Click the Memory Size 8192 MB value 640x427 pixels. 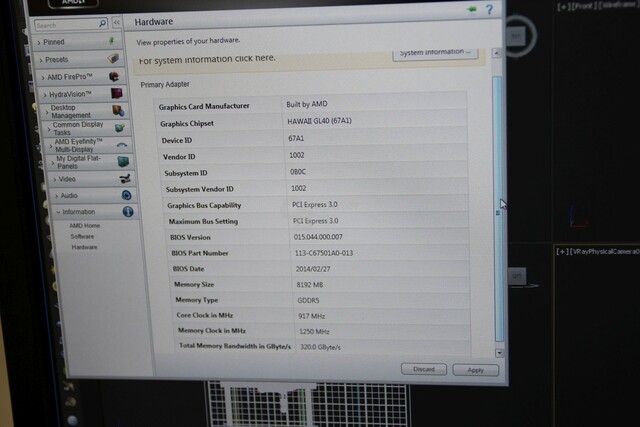pos(310,285)
